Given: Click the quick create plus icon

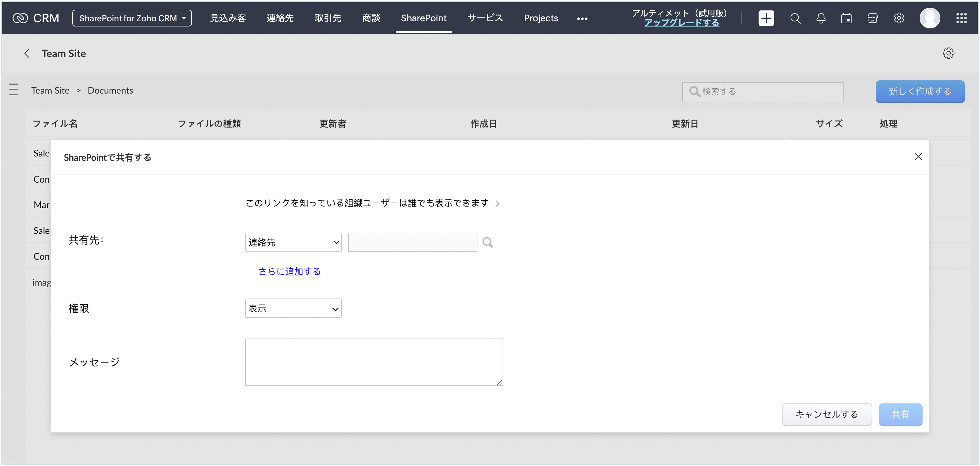Looking at the screenshot, I should click(766, 18).
